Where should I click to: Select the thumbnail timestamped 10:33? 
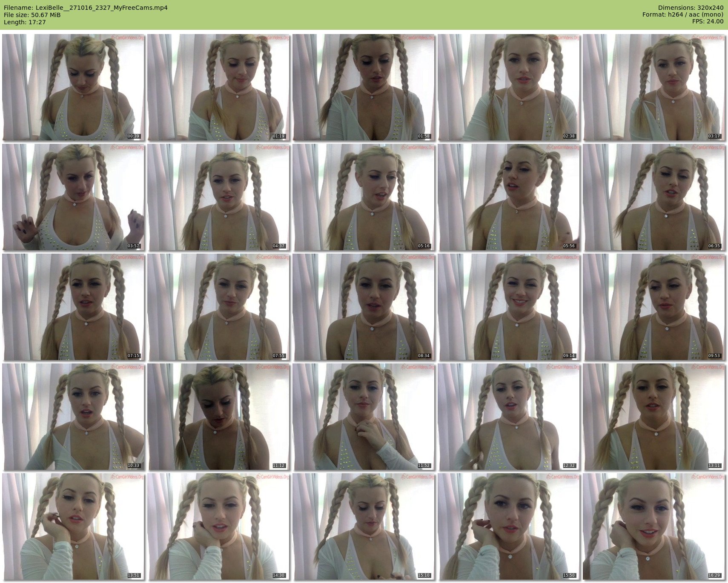click(73, 417)
